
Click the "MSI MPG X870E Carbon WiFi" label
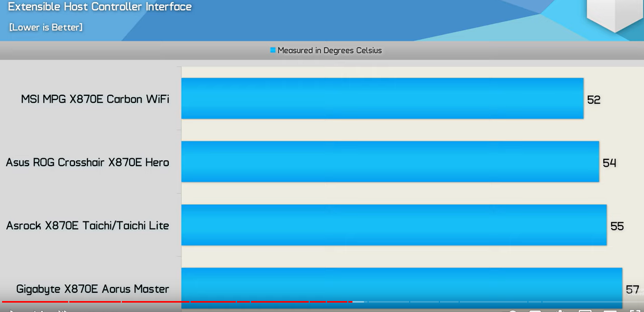click(95, 99)
